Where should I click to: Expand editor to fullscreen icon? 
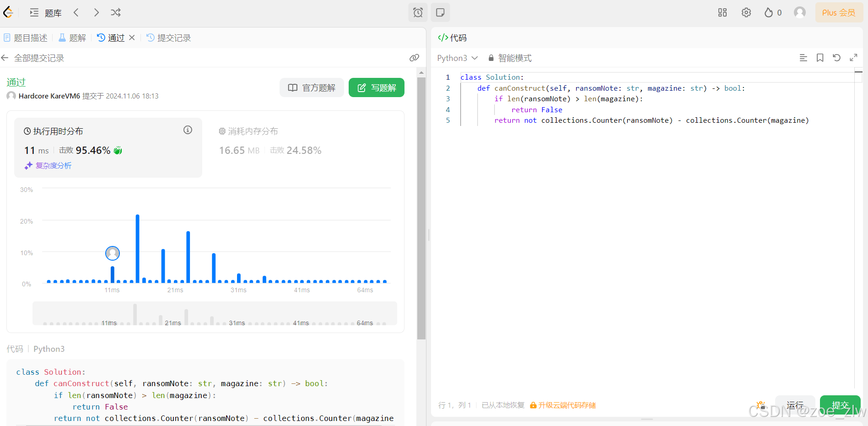pos(853,58)
